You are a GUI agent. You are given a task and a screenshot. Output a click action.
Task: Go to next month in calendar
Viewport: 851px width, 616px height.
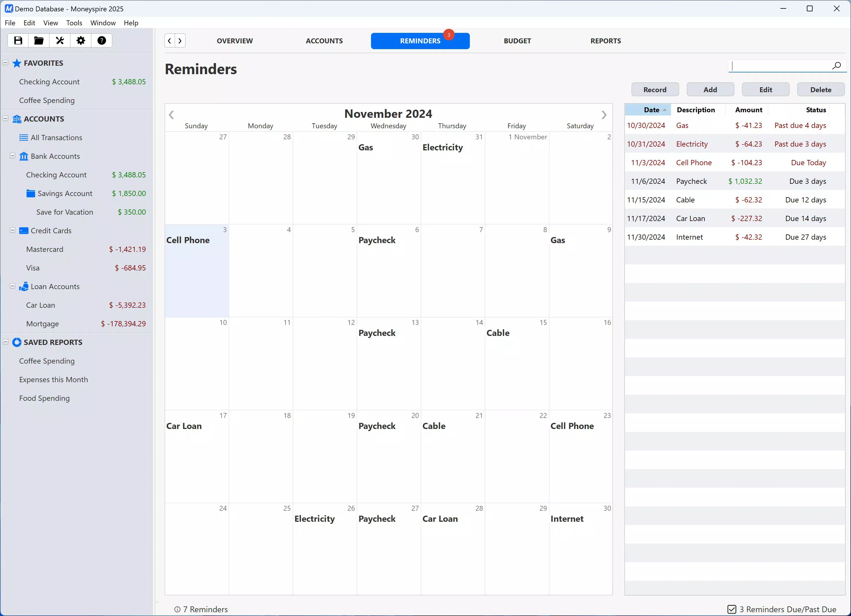(604, 115)
